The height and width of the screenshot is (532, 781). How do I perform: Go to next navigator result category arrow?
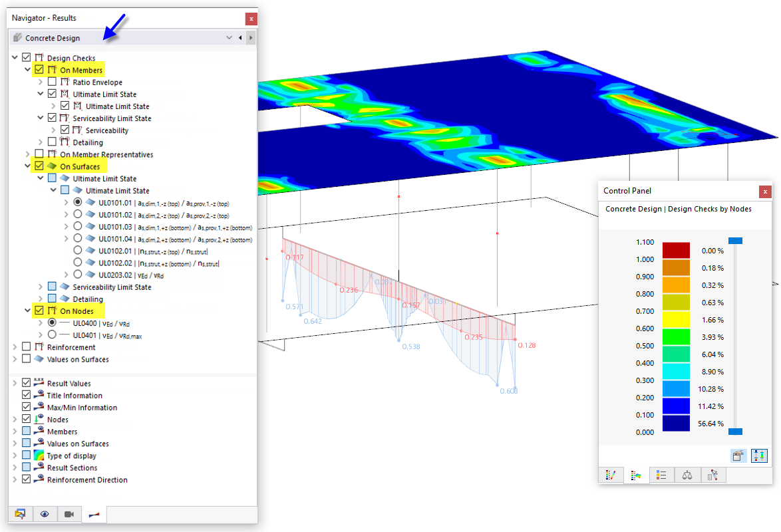coord(251,38)
